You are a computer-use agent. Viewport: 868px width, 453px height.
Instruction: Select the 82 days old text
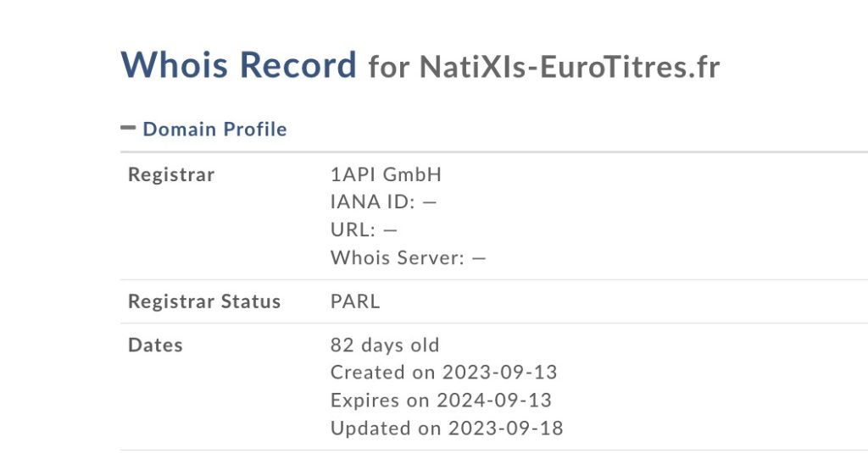[385, 345]
